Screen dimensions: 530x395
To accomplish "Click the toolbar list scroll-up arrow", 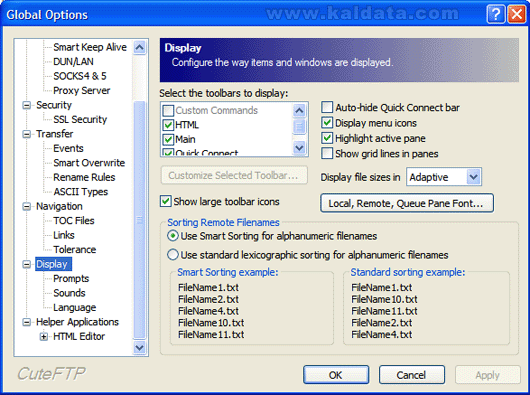I will (x=299, y=110).
